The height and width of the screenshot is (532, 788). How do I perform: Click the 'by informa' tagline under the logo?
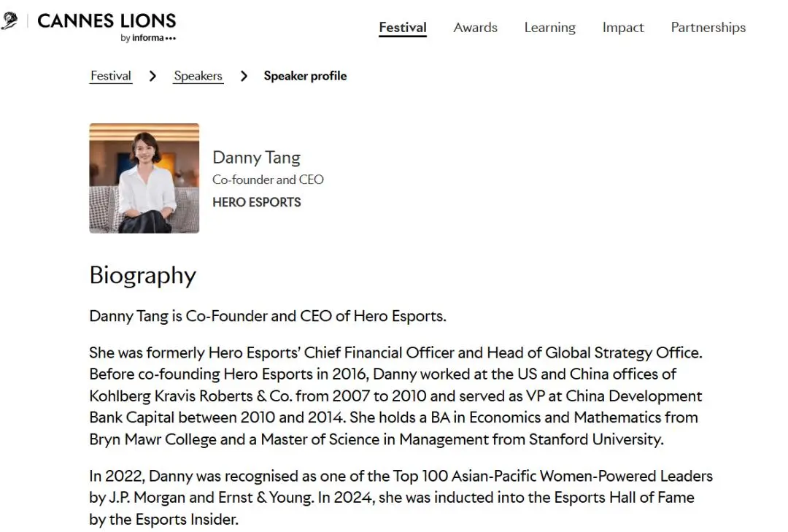click(x=148, y=39)
